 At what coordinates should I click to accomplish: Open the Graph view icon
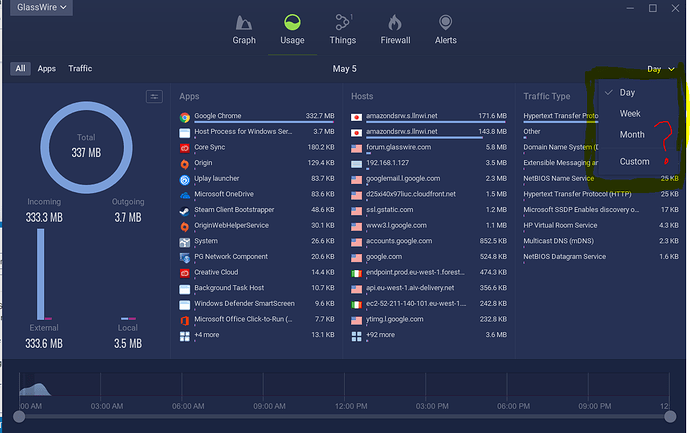[244, 22]
